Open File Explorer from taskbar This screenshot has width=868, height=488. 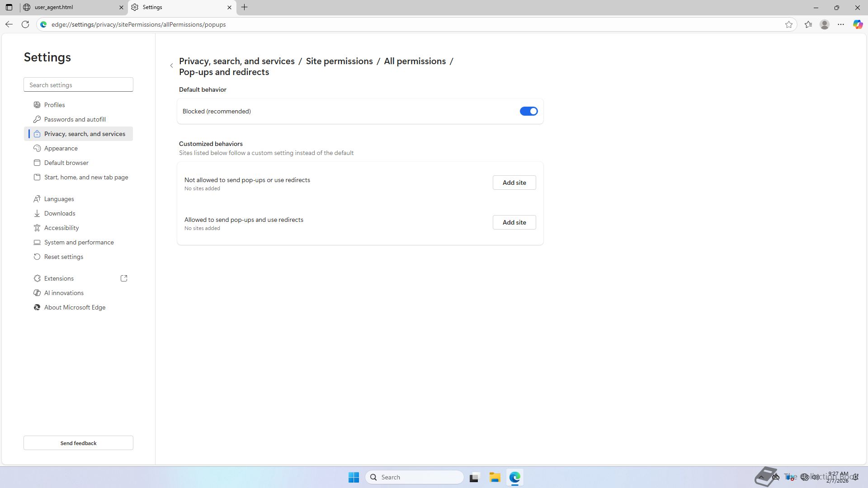tap(495, 477)
